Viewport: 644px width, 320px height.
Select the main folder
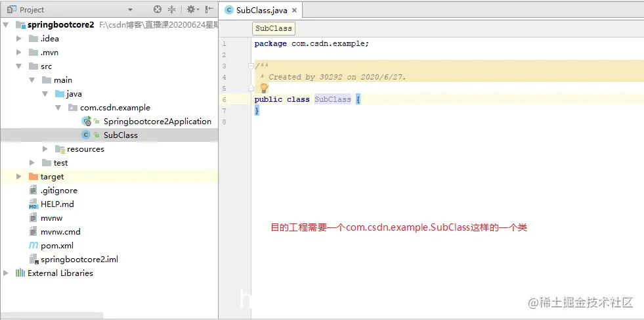point(63,80)
